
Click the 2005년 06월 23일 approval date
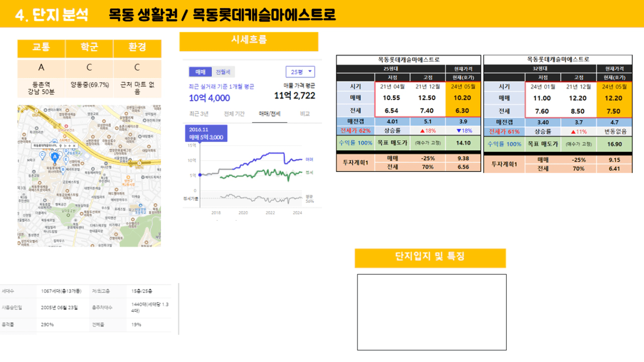[x=59, y=307]
